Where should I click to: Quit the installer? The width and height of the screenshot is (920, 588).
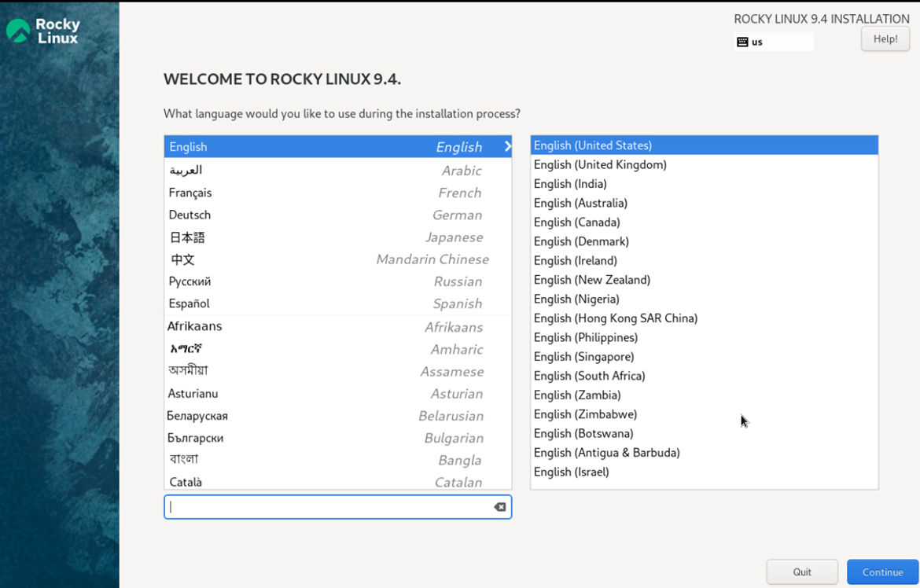802,571
